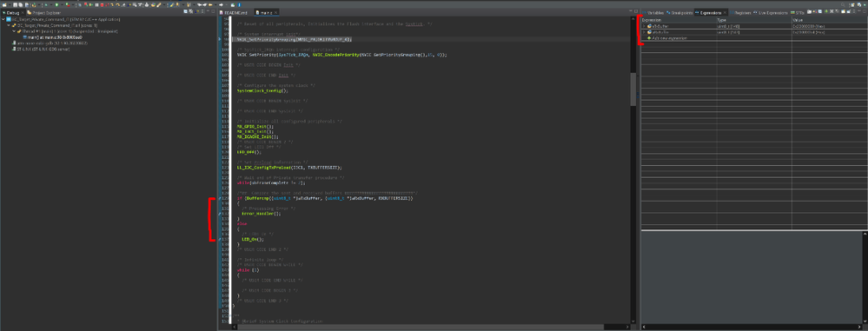This screenshot has height=331, width=868.
Task: Click Add new expression row
Action: coord(669,38)
